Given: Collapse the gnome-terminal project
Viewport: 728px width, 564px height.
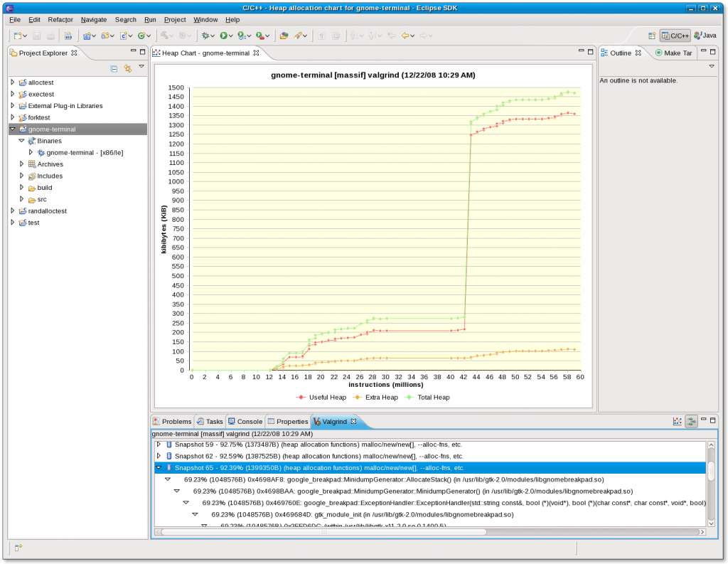Looking at the screenshot, I should tap(13, 129).
